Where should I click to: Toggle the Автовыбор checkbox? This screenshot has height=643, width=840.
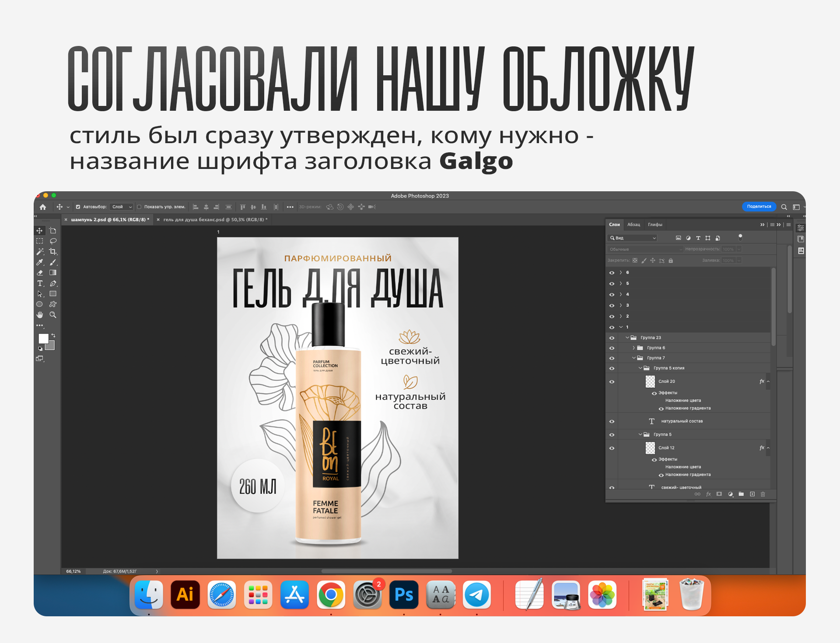click(78, 207)
